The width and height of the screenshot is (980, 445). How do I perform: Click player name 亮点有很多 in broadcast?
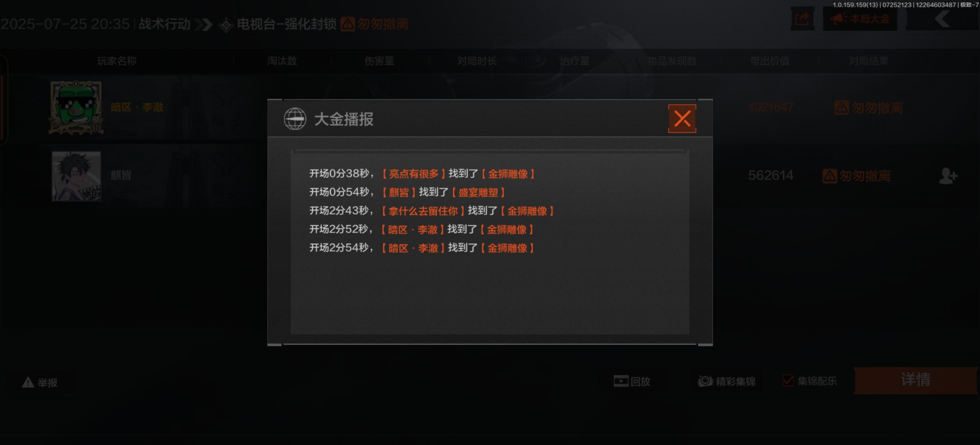414,174
